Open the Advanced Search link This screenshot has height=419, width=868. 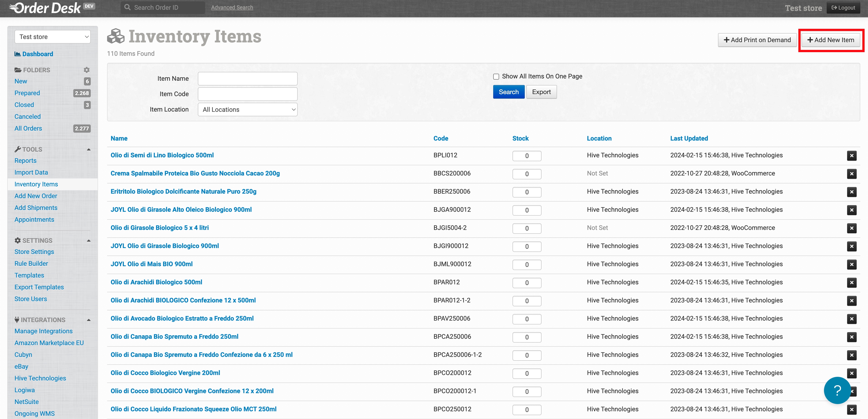pyautogui.click(x=232, y=7)
